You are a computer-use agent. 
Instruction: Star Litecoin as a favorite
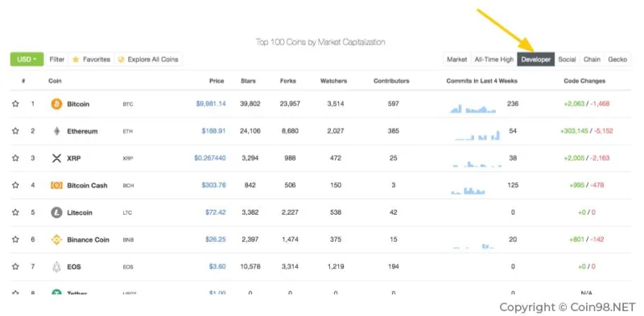(x=15, y=212)
